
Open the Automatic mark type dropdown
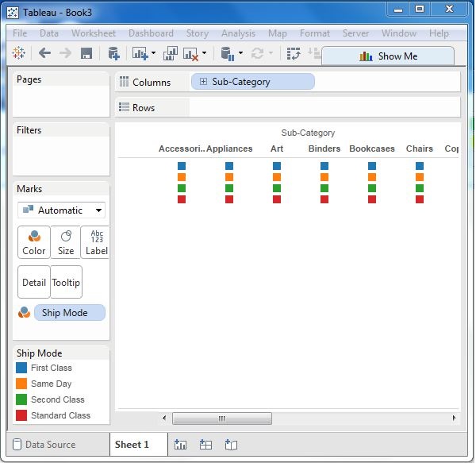(x=62, y=210)
